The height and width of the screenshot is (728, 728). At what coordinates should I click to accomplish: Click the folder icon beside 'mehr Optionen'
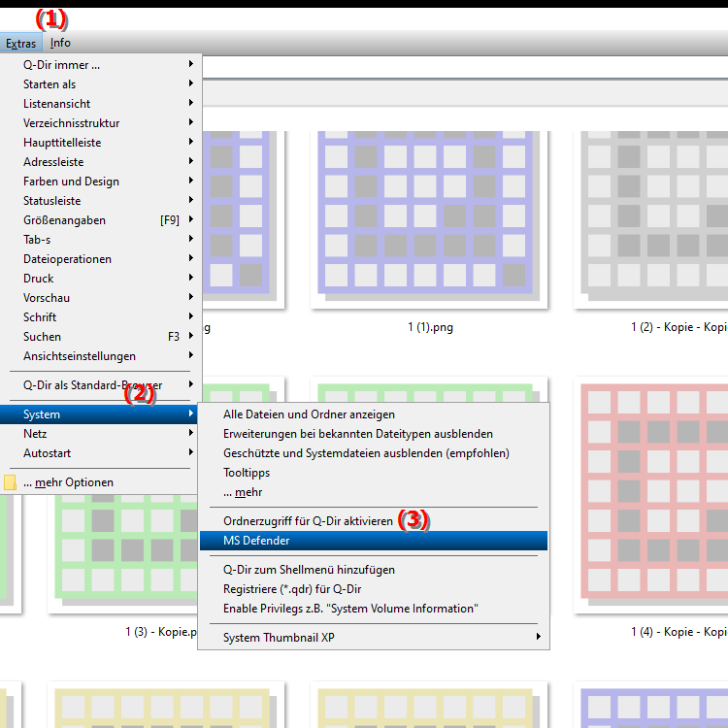[x=10, y=482]
